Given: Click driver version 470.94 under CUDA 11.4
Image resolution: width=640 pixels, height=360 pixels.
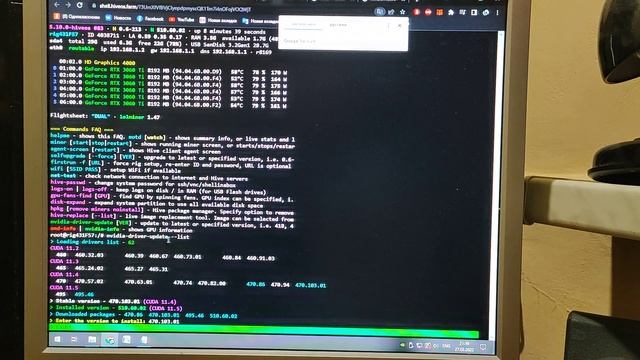Looking at the screenshot, I should 280,284.
